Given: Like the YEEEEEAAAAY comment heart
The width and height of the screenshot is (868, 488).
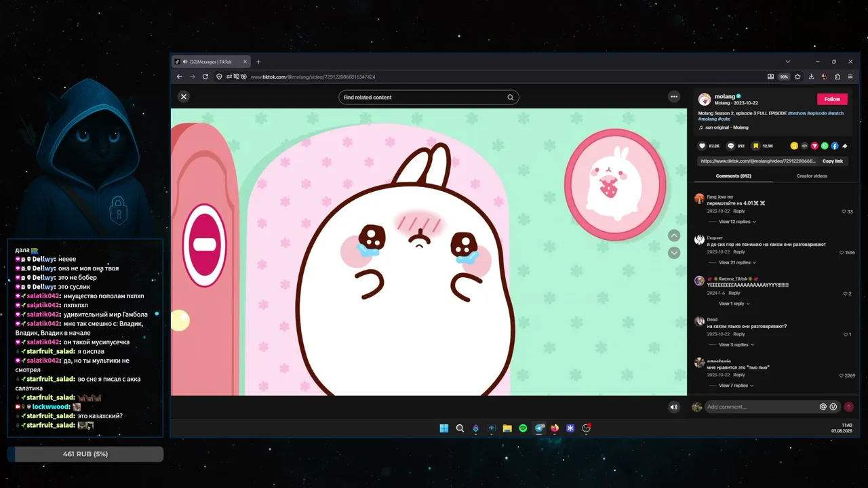Looking at the screenshot, I should (845, 293).
